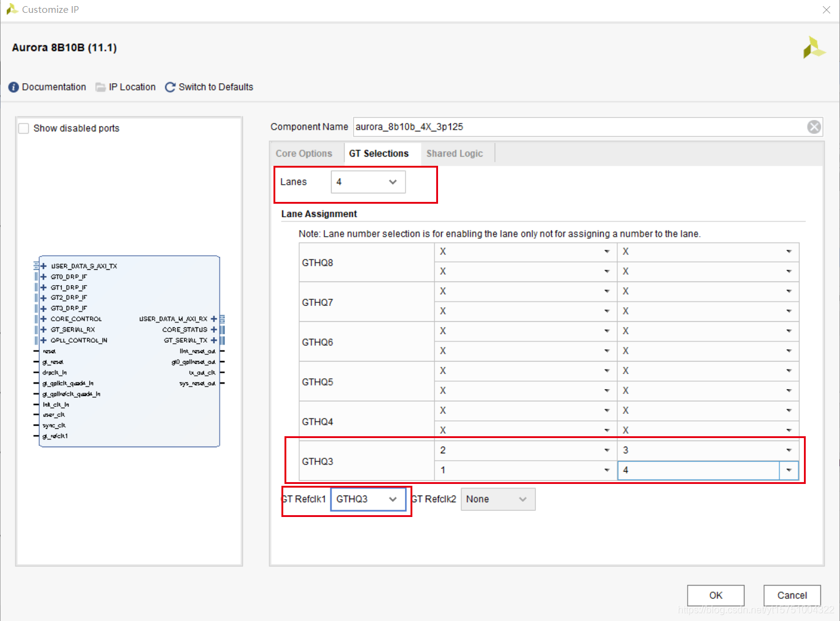Click the GTHQ5 row label
Screen dimensions: 840x621
(318, 382)
